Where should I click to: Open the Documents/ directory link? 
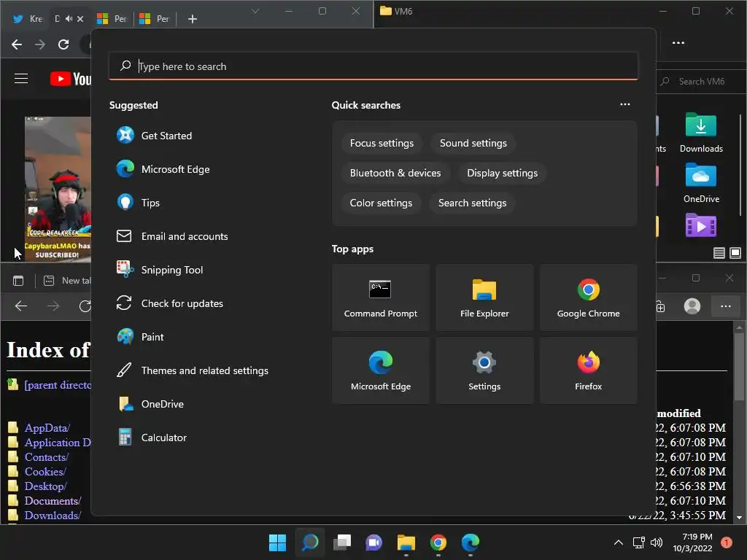[x=53, y=501]
